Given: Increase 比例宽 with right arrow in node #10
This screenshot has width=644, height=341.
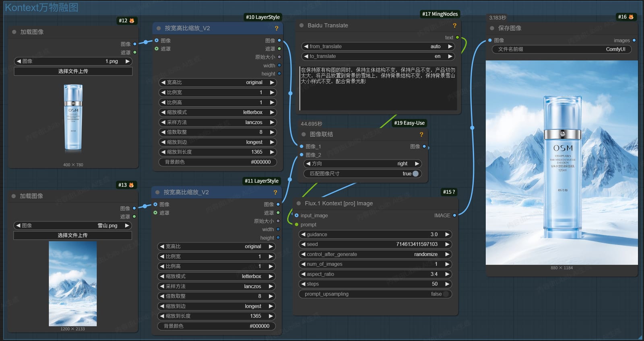Looking at the screenshot, I should 272,92.
